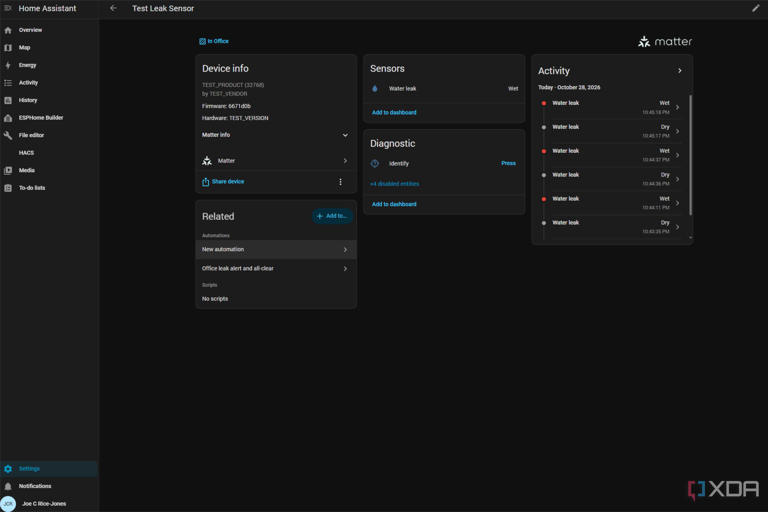Click the Energy lightning bolt icon
Image resolution: width=768 pixels, height=512 pixels.
point(8,65)
